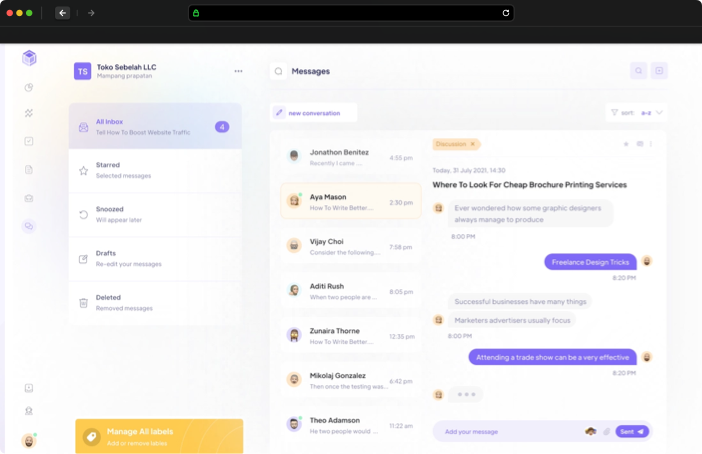Viewport: 702px width, 454px height.
Task: Open the messages chat icon in sidebar
Action: click(29, 226)
